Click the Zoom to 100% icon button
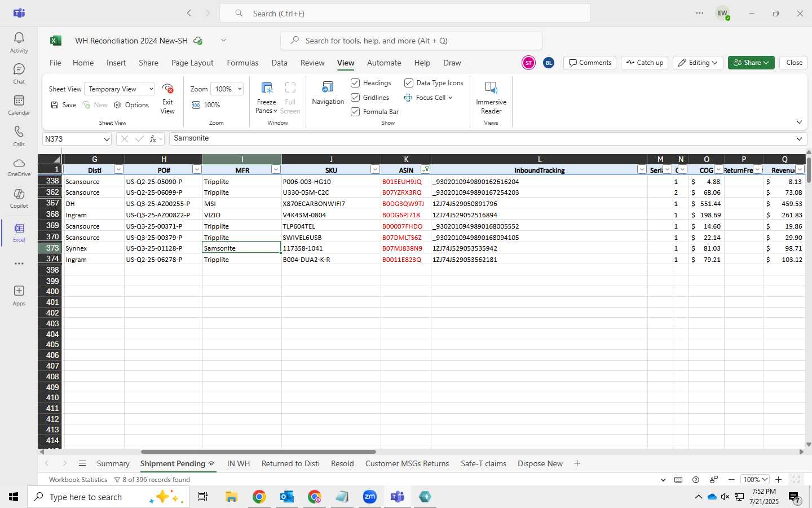This screenshot has height=508, width=812. pyautogui.click(x=206, y=105)
